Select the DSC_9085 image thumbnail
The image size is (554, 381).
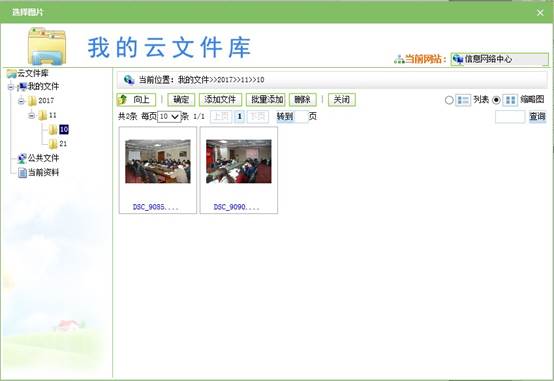pyautogui.click(x=158, y=170)
